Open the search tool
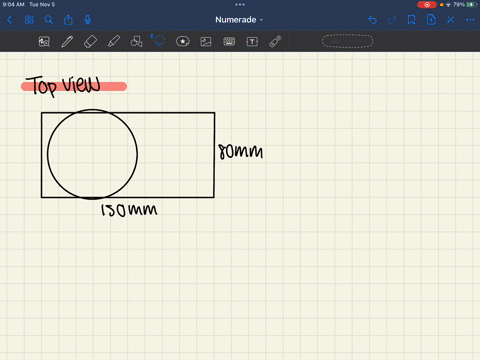480x360 pixels. point(49,20)
